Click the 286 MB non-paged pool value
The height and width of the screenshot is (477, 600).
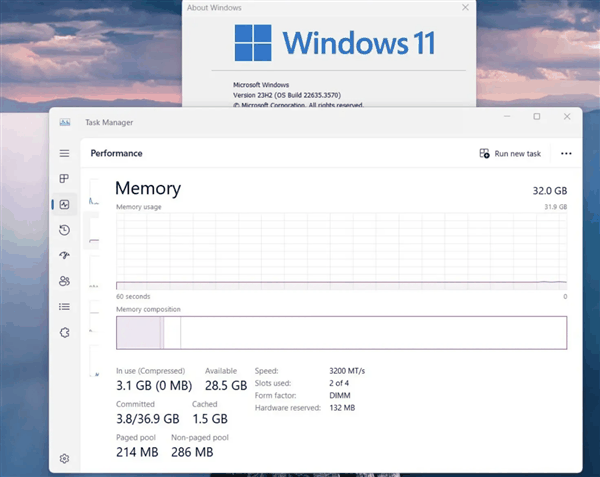pyautogui.click(x=192, y=452)
